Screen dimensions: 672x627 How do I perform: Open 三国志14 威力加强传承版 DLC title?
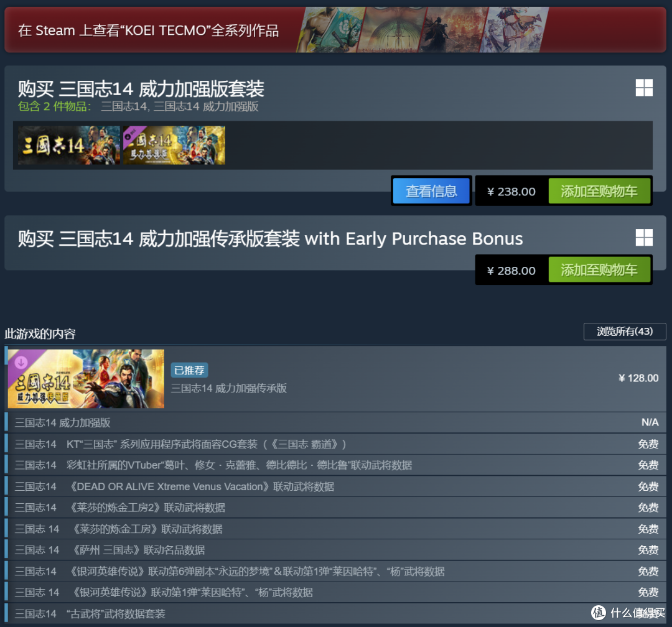229,388
